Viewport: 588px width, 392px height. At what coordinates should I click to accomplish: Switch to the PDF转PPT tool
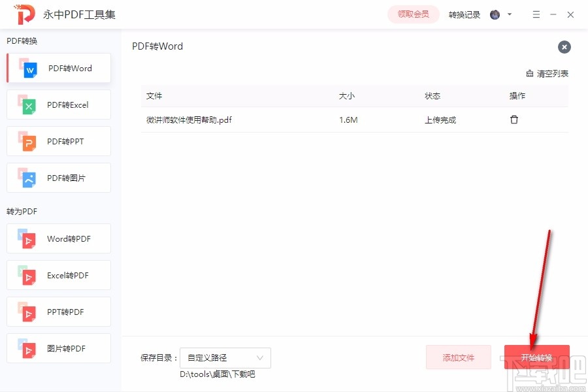tap(57, 141)
